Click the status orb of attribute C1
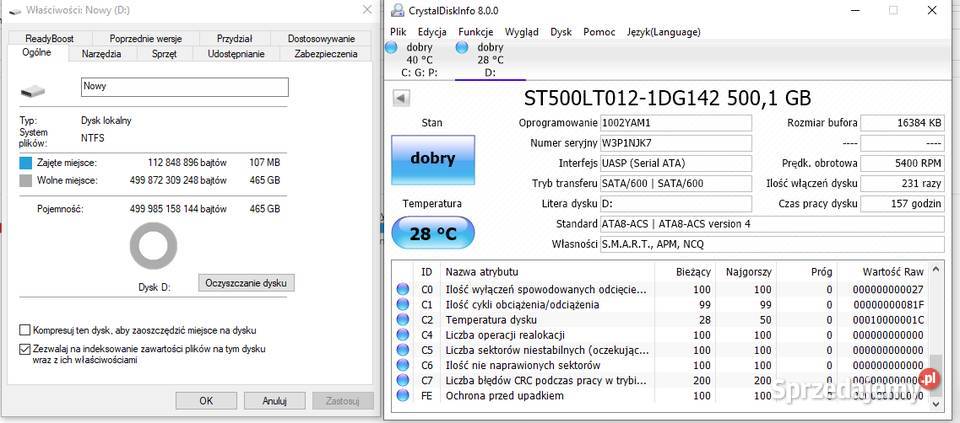Viewport: 960px width, 423px height. point(402,304)
